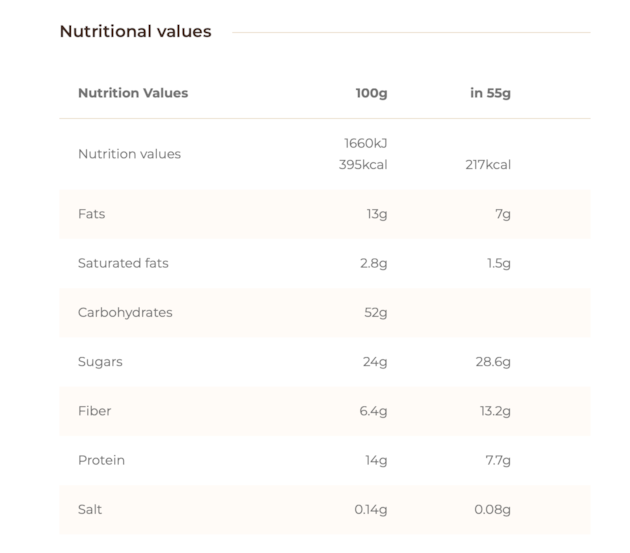Click the Nutritional values section heading

coord(135,31)
